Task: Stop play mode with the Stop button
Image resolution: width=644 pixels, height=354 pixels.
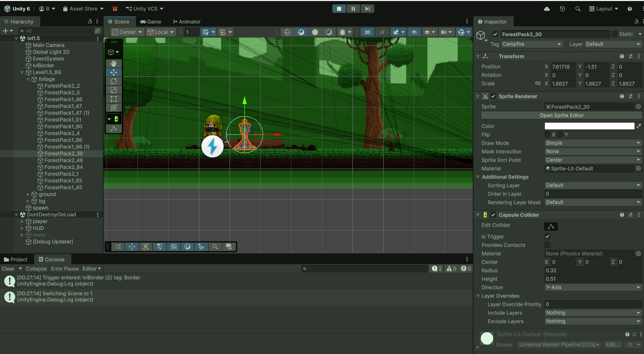Action: click(339, 9)
